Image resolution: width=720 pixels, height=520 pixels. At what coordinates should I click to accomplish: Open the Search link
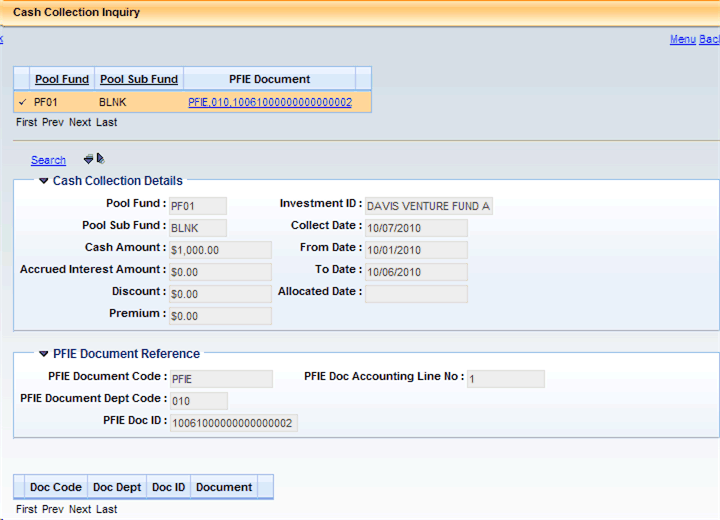click(48, 160)
